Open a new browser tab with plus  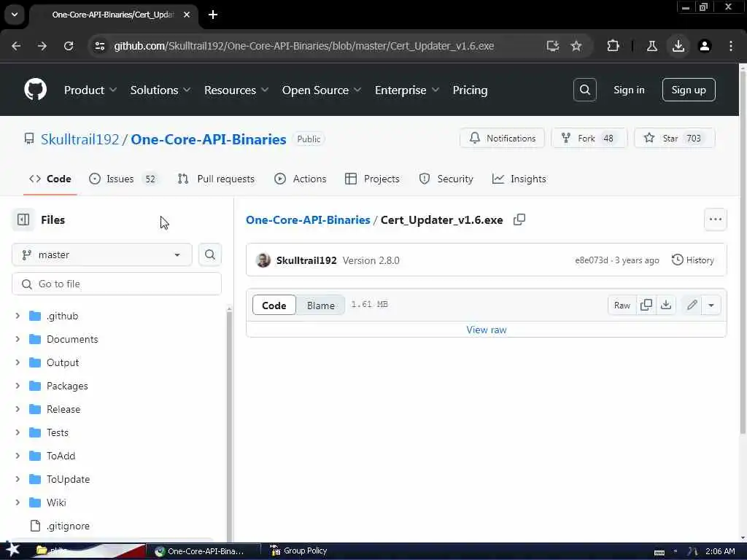213,15
